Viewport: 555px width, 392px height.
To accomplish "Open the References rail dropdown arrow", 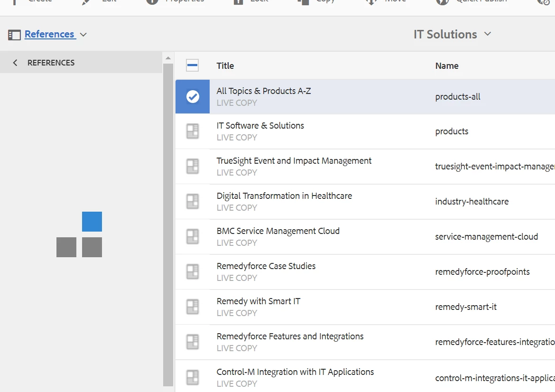I will [x=83, y=35].
